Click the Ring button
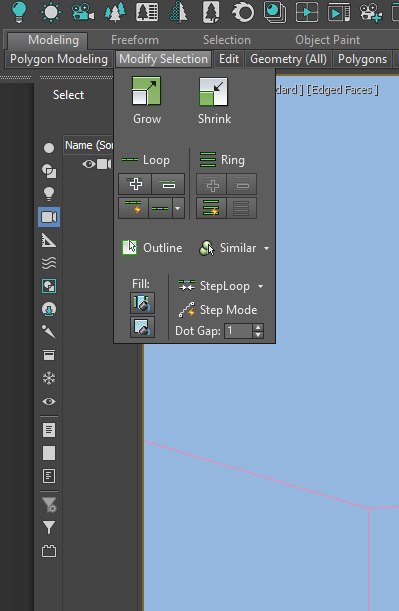The width and height of the screenshot is (399, 611). pyautogui.click(x=222, y=160)
